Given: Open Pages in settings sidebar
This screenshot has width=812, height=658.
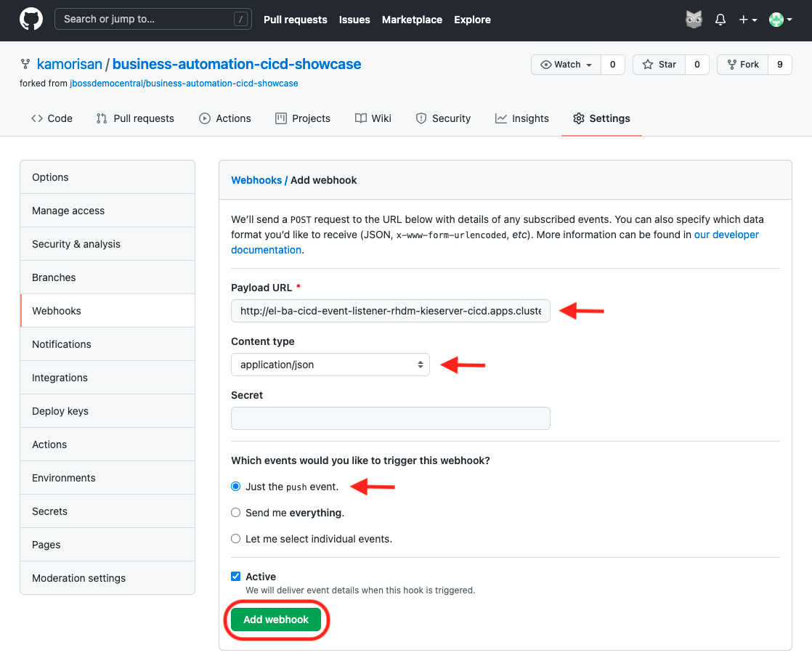Looking at the screenshot, I should coord(107,545).
